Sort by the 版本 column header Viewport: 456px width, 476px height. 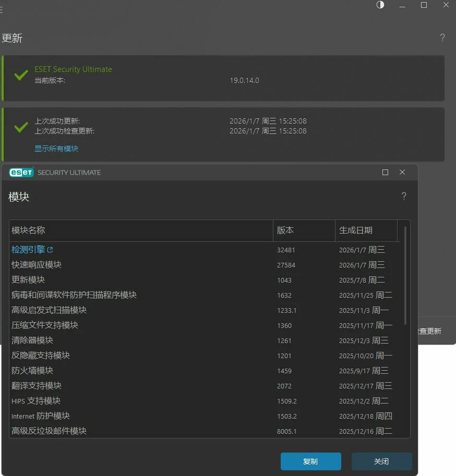click(304, 230)
